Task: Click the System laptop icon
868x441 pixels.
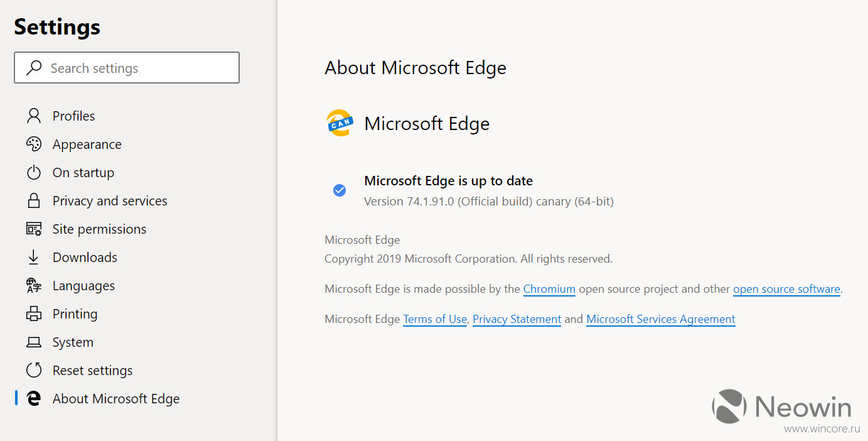Action: pyautogui.click(x=34, y=342)
